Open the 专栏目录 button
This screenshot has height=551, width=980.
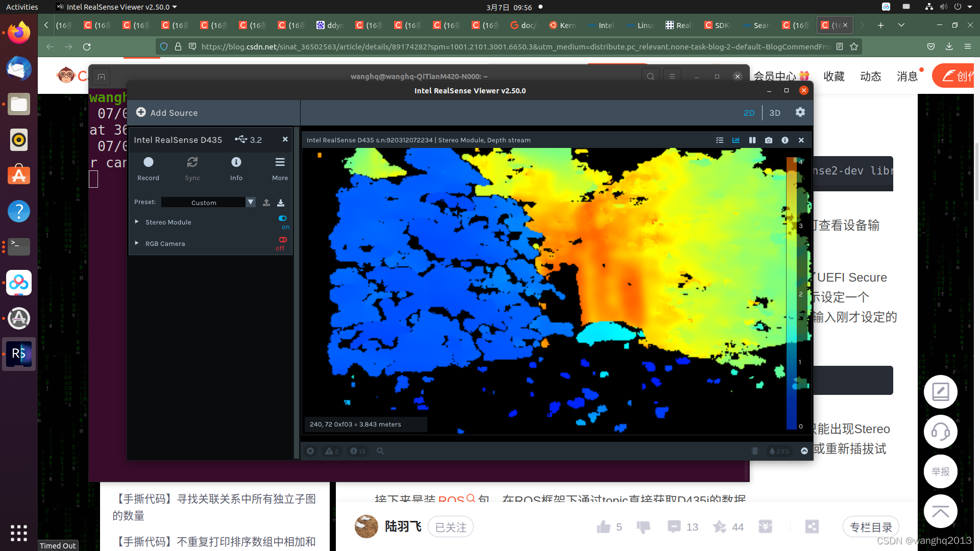871,527
